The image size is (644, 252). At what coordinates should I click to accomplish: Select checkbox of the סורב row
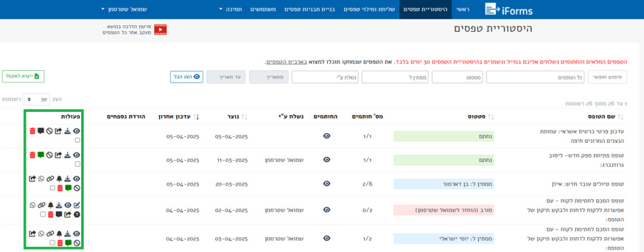tap(43, 214)
